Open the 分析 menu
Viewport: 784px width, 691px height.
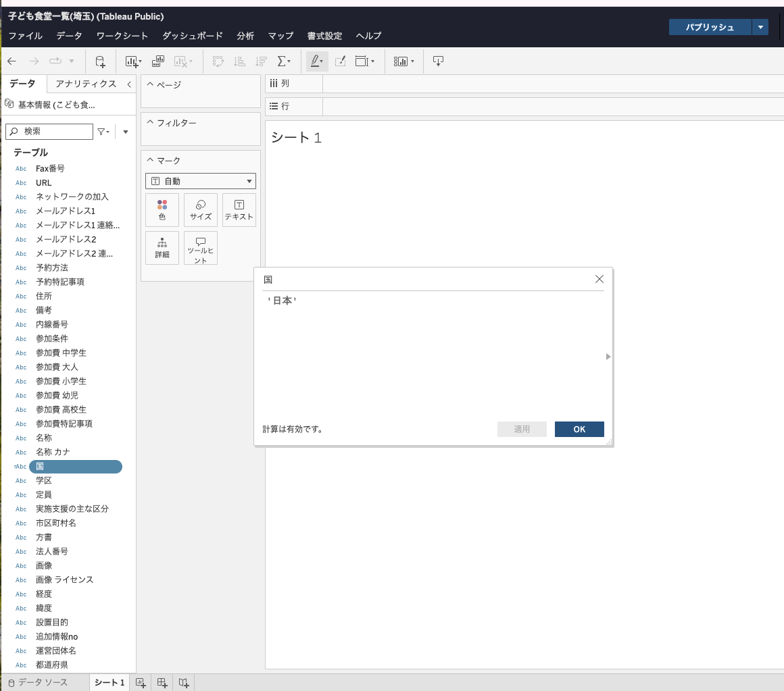(245, 36)
